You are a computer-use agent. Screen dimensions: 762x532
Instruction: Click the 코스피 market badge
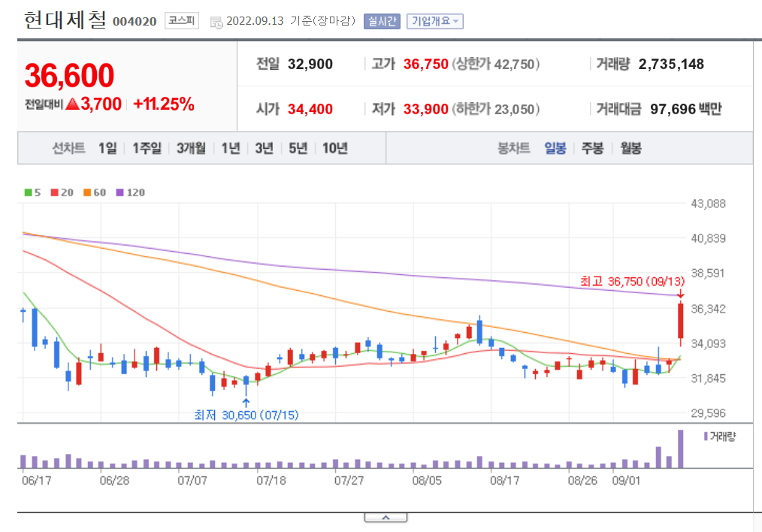(182, 21)
